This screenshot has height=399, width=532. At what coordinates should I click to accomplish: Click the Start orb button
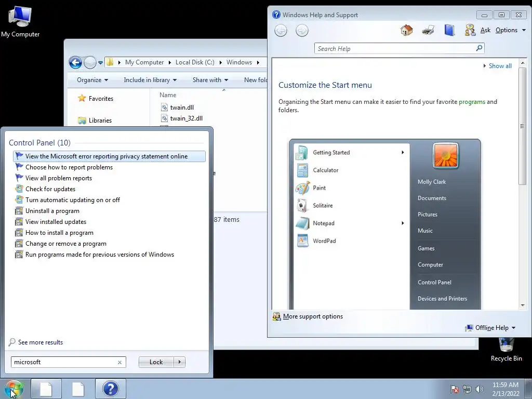(x=14, y=389)
